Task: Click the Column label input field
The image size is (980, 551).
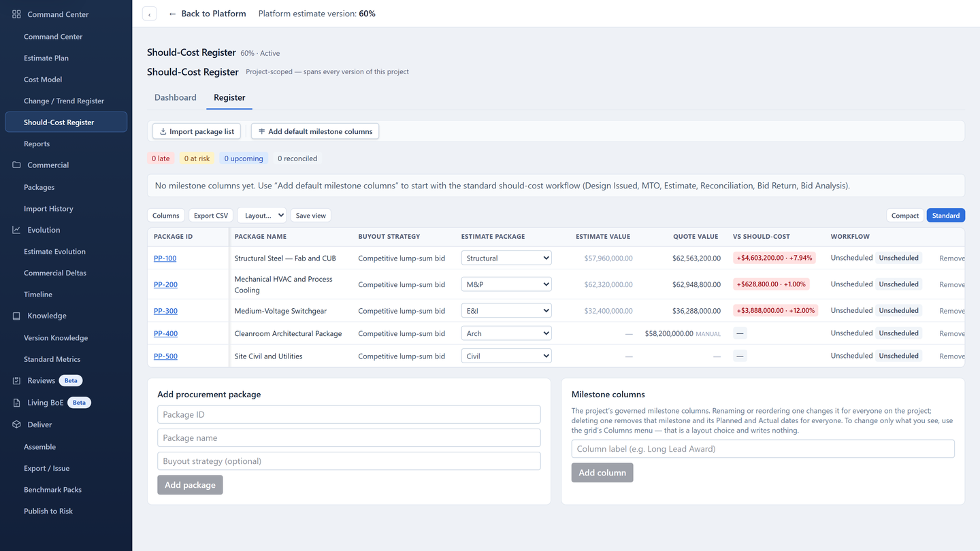Action: [763, 449]
